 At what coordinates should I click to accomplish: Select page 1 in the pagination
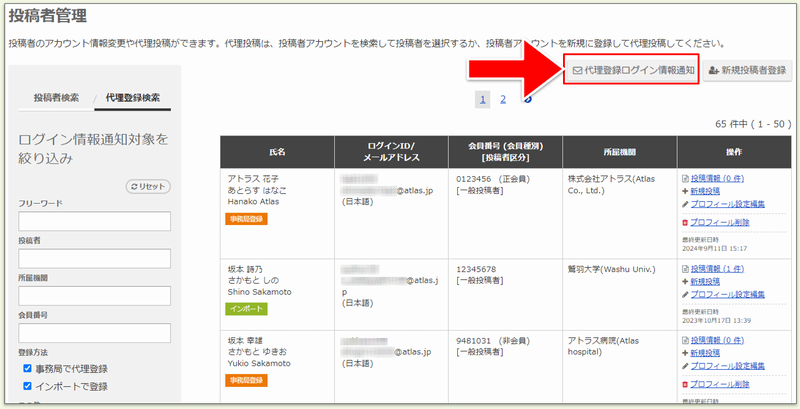(483, 99)
